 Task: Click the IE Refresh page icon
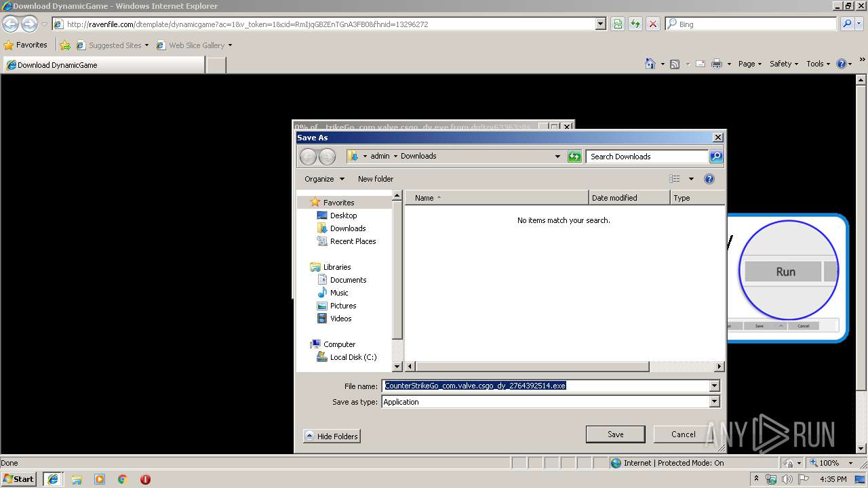point(635,24)
